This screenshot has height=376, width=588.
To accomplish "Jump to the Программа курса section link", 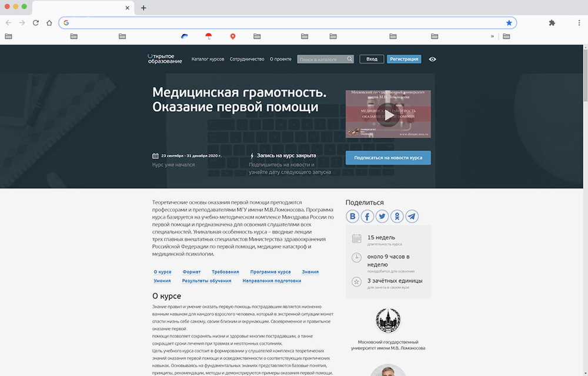I will tap(270, 272).
